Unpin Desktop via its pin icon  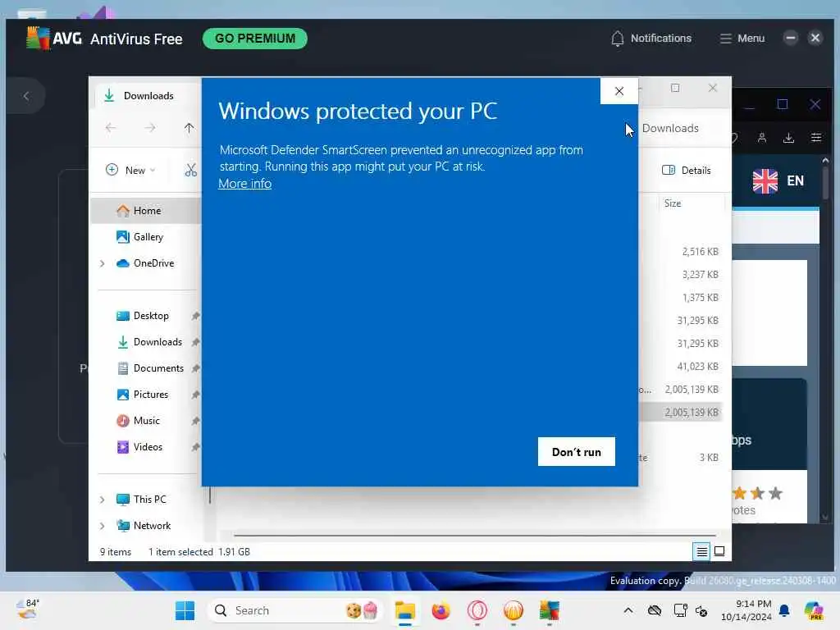tap(195, 316)
